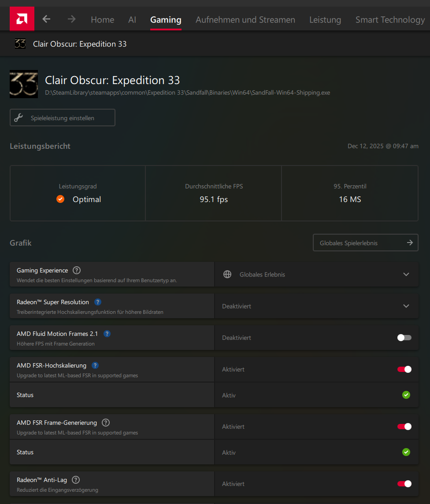430x504 pixels.
Task: Open the Globales Erlebnis selection
Action: pyautogui.click(x=316, y=274)
